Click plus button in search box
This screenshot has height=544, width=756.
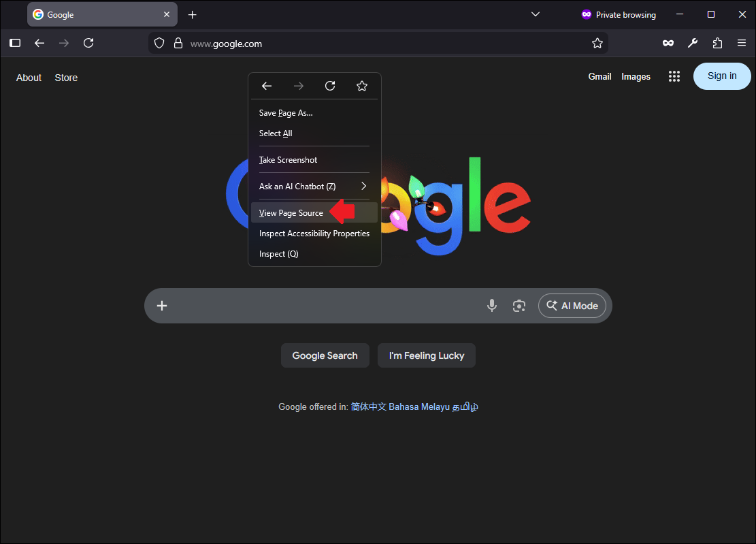coord(162,306)
